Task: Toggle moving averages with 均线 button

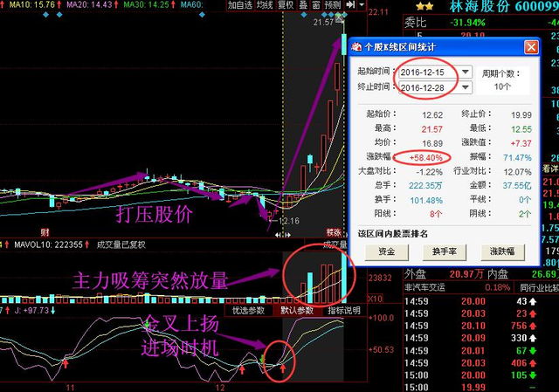Action: point(265,5)
